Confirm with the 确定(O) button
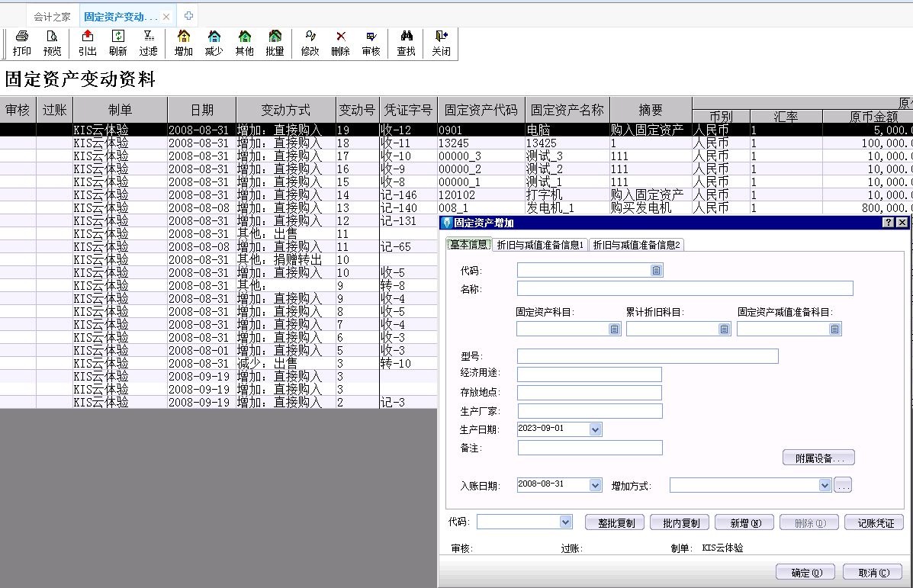This screenshot has width=913, height=588. pos(805,572)
